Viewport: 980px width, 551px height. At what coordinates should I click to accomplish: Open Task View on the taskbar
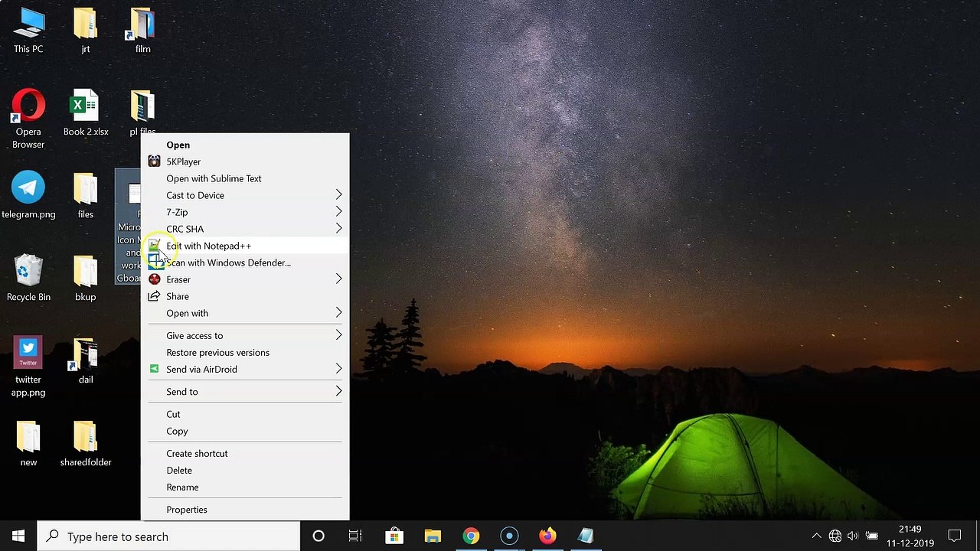click(x=355, y=536)
